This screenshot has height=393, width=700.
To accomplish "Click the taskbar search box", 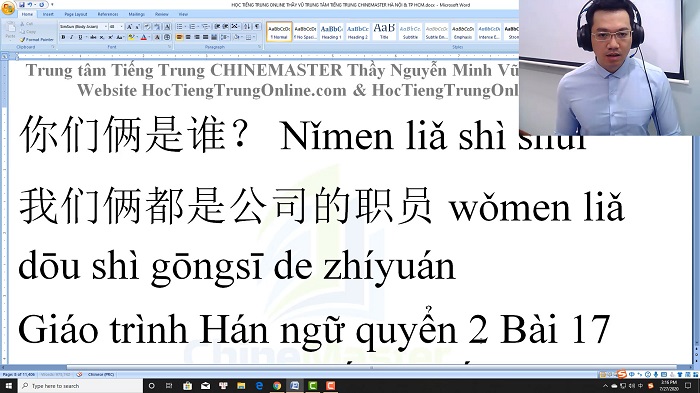I will [80, 385].
